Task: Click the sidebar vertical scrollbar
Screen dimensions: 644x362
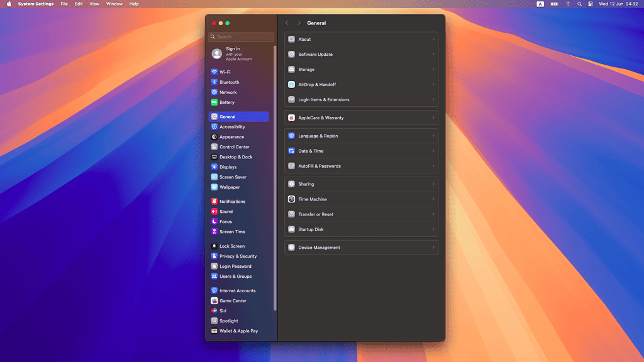Action: pos(275,176)
